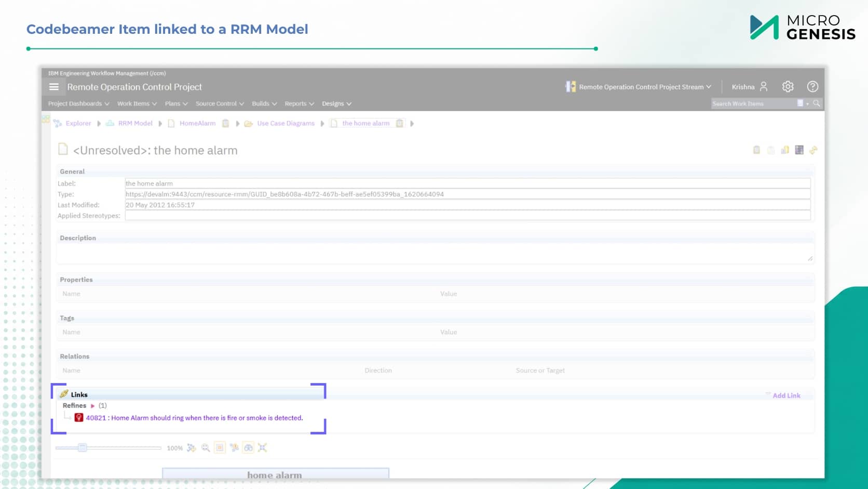
Task: Click the expand-arrows icon in diagram toolbar
Action: [x=263, y=448]
